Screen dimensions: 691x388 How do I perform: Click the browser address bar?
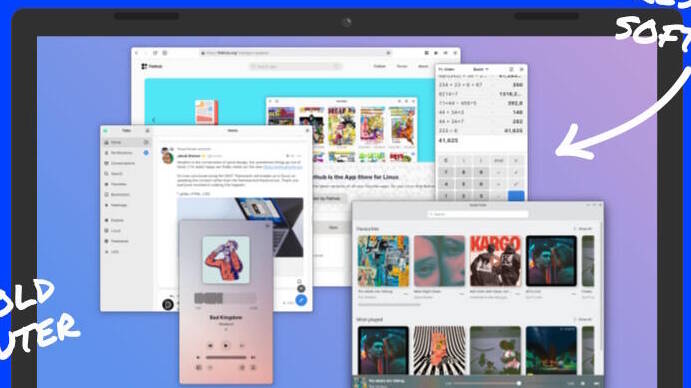tap(296, 53)
